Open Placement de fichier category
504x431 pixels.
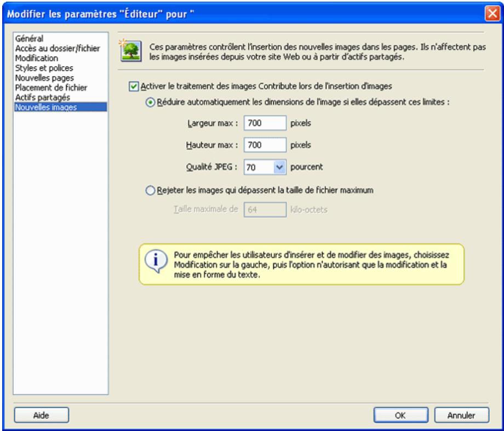(x=61, y=88)
